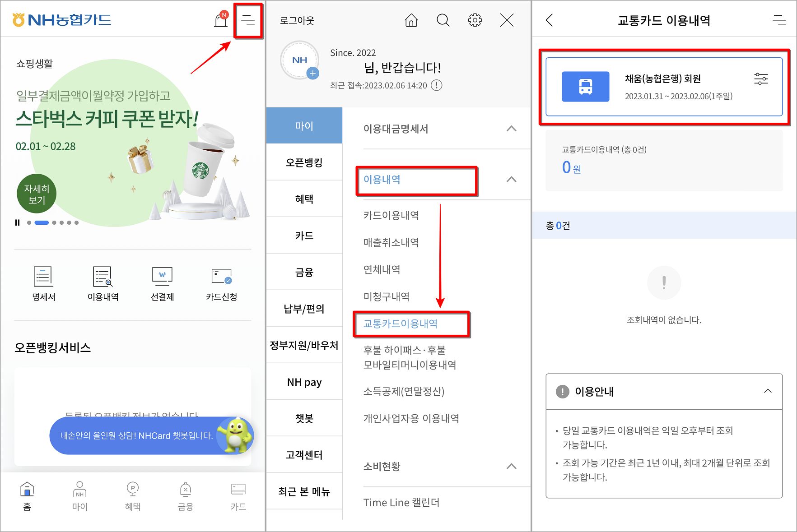Select the active blue carousel indicator
The width and height of the screenshot is (797, 532).
(42, 222)
